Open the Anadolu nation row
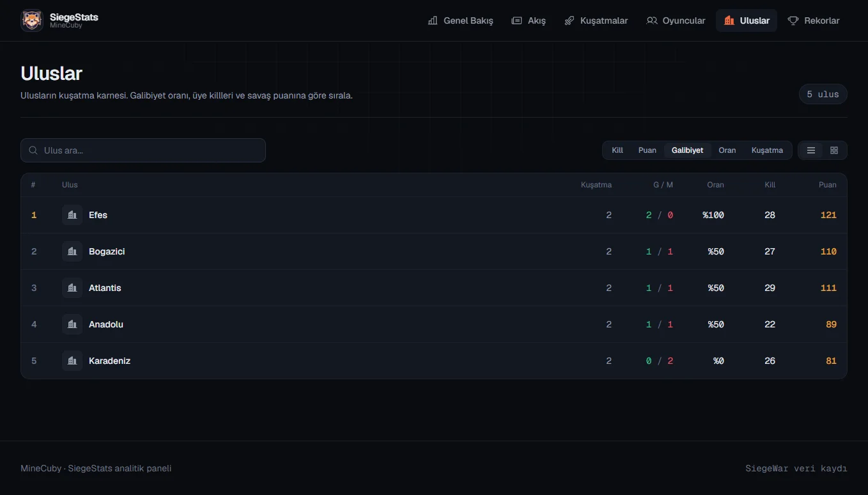Image resolution: width=868 pixels, height=495 pixels. point(434,324)
